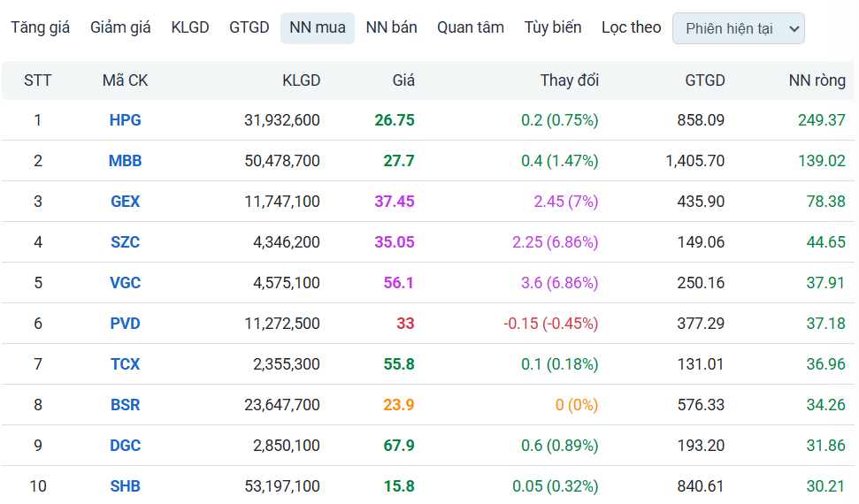
Task: Open the MBB stock symbol link
Action: pos(125,161)
